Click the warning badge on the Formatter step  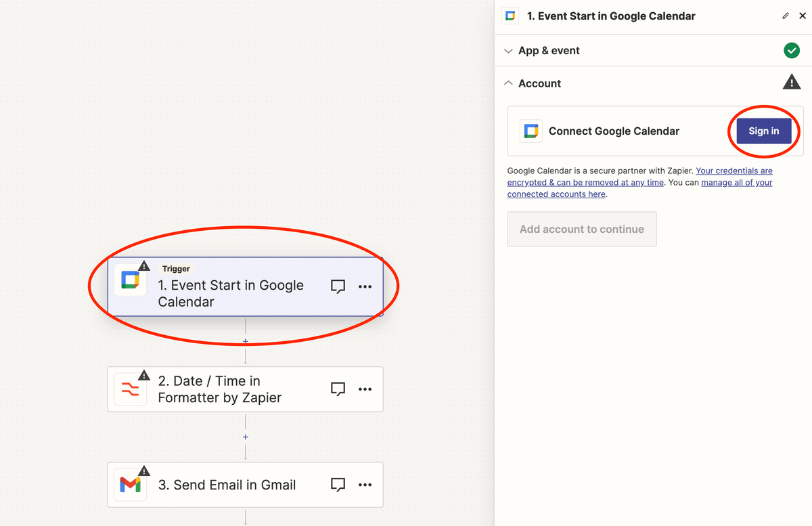(x=144, y=375)
